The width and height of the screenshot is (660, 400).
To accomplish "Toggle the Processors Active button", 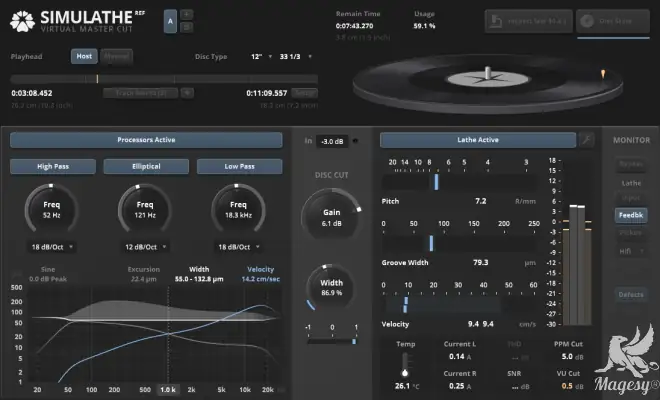I will [x=146, y=140].
